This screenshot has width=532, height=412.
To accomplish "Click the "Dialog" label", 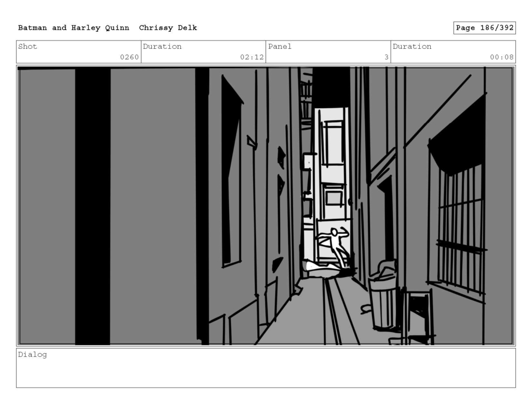I will click(33, 355).
